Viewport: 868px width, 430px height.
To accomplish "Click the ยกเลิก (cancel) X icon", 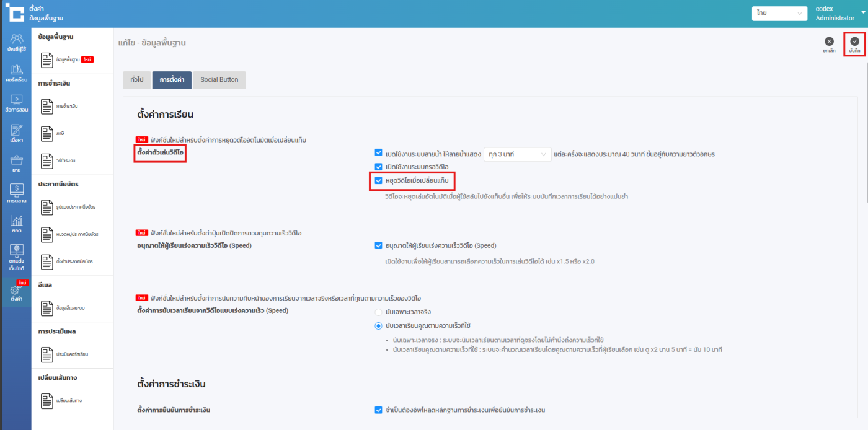I will pyautogui.click(x=829, y=42).
